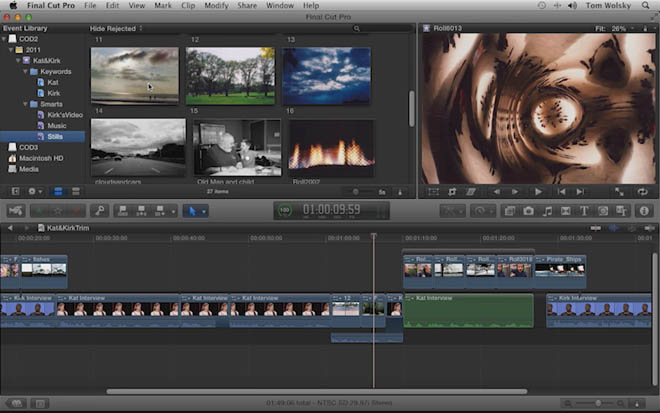Click the Event Browser search field
Viewport: 660px width, 413px height.
point(381,29)
